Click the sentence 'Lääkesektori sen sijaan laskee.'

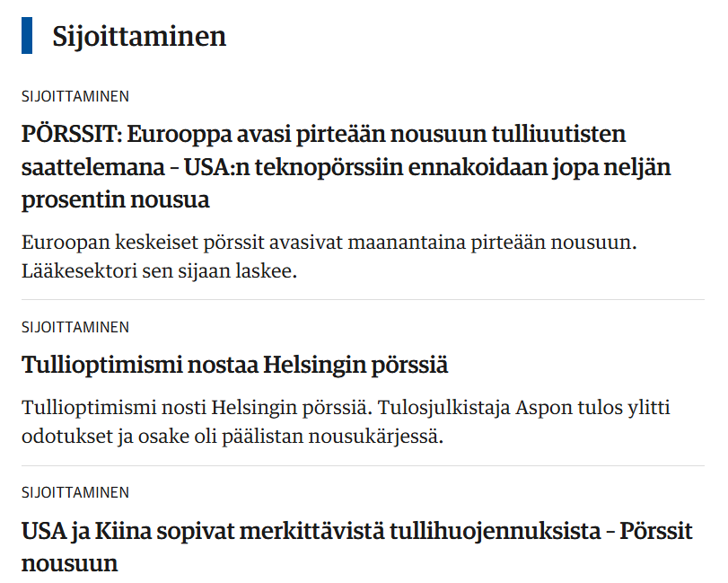(159, 270)
